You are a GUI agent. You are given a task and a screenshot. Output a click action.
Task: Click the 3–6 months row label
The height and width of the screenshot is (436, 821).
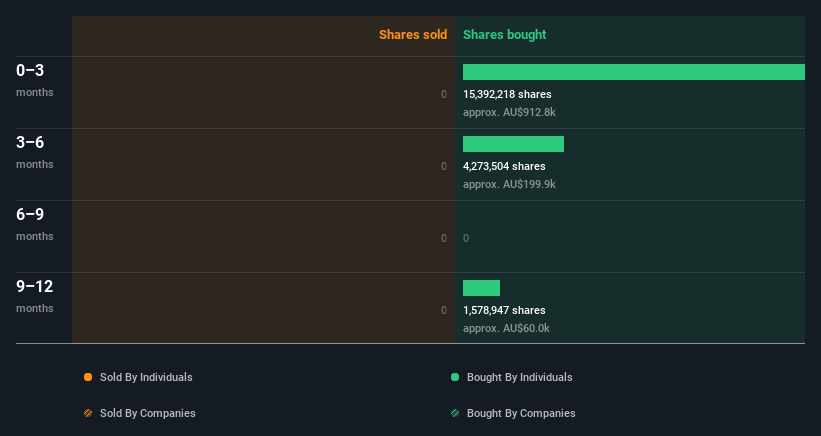[x=35, y=152]
